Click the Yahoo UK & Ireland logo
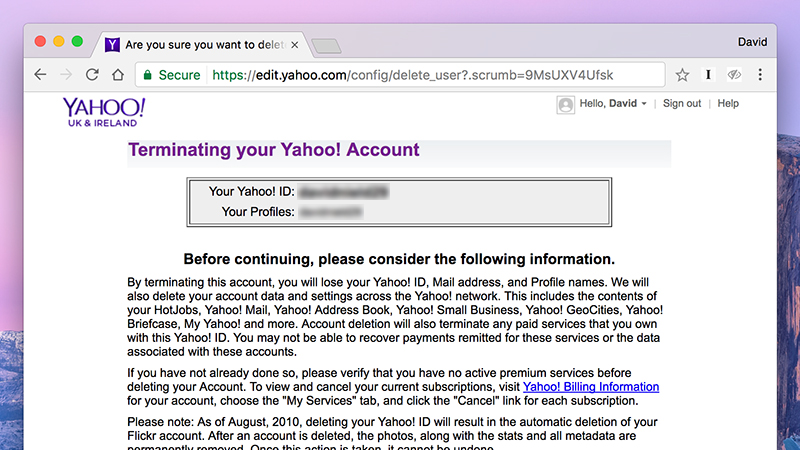The width and height of the screenshot is (800, 450). click(104, 112)
